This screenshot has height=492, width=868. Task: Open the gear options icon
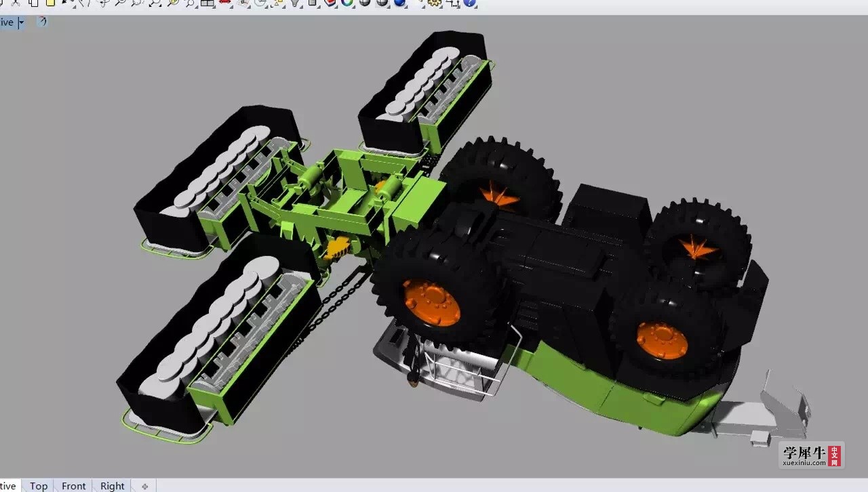pyautogui.click(x=434, y=3)
